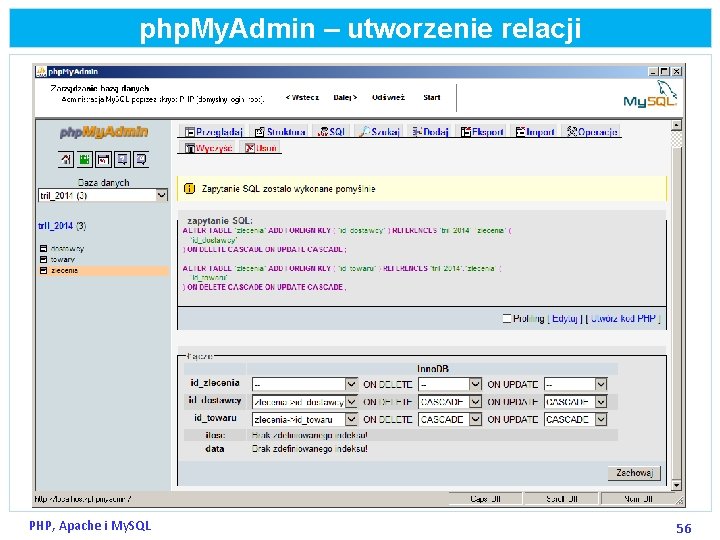720x540 pixels.
Task: Click the phpMyAdmin window title icon
Action: click(x=41, y=71)
